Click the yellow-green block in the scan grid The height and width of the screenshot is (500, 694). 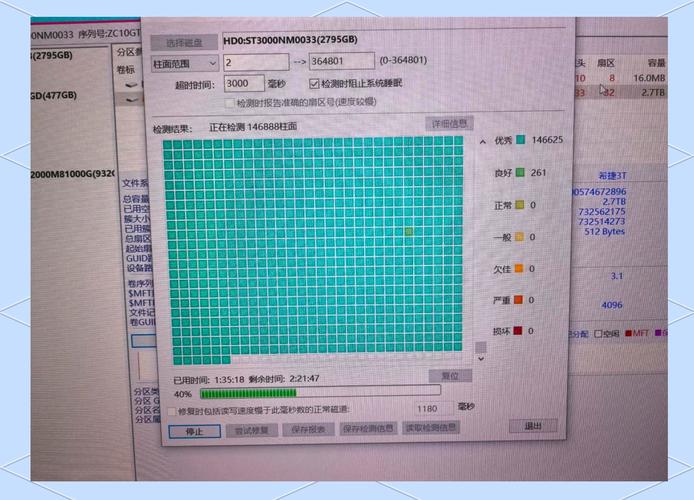(409, 232)
